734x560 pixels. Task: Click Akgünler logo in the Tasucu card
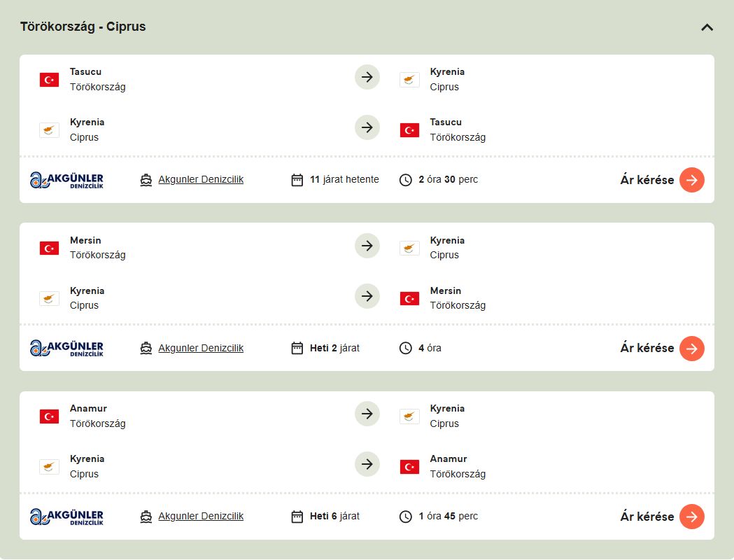[x=66, y=180]
